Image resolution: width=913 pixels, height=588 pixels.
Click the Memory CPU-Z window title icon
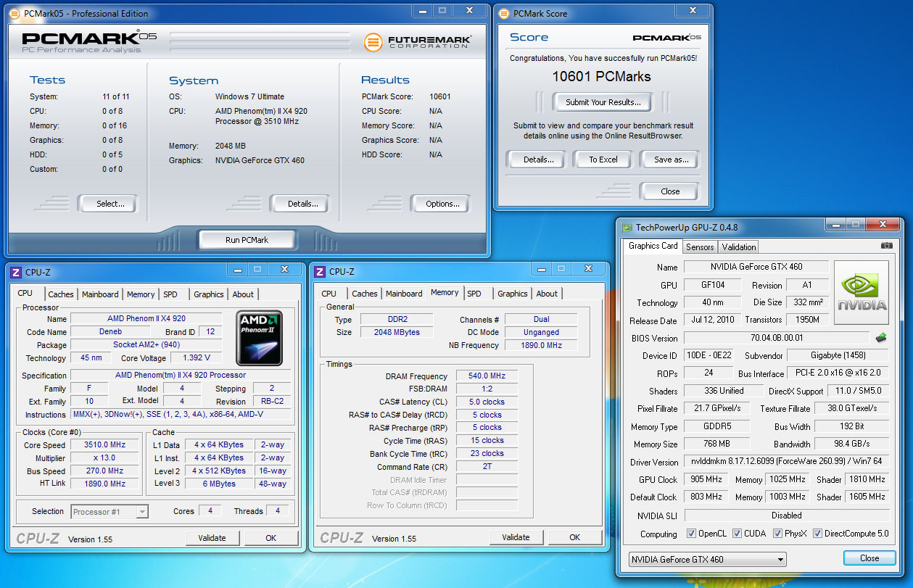320,271
